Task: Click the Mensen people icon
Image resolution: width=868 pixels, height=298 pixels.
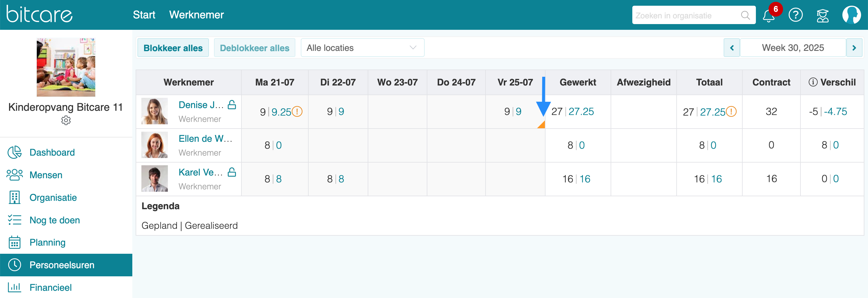Action: [14, 175]
